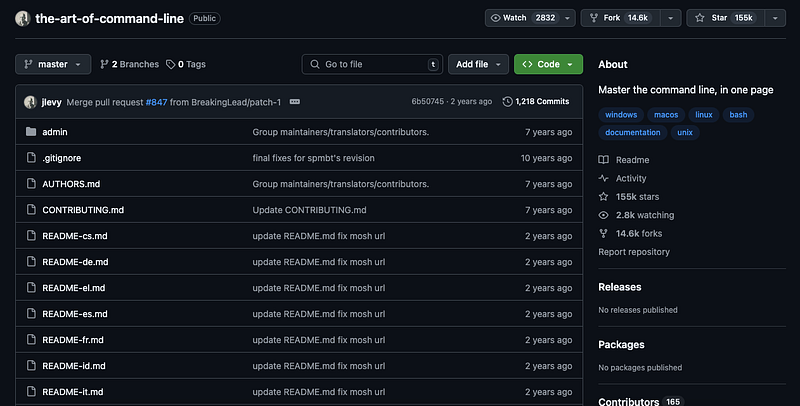Click the README-cs.md file icon

click(x=31, y=236)
